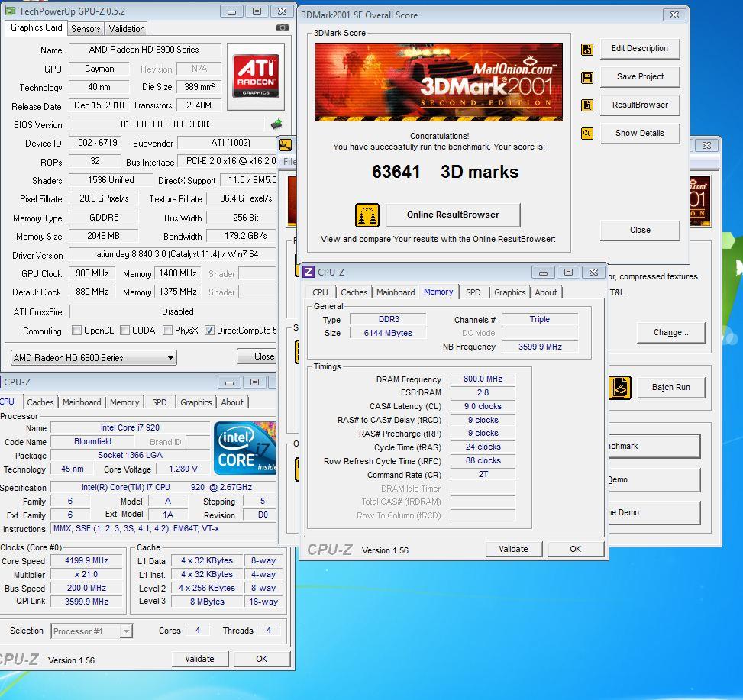Click the DRAM Frequency 800.0 MHz value
The height and width of the screenshot is (700, 743).
(483, 379)
